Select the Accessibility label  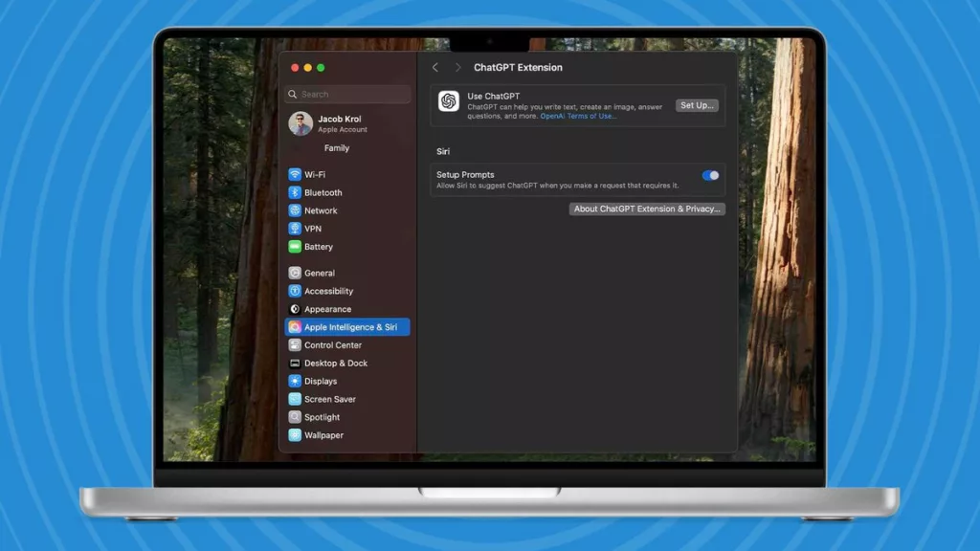pos(329,291)
